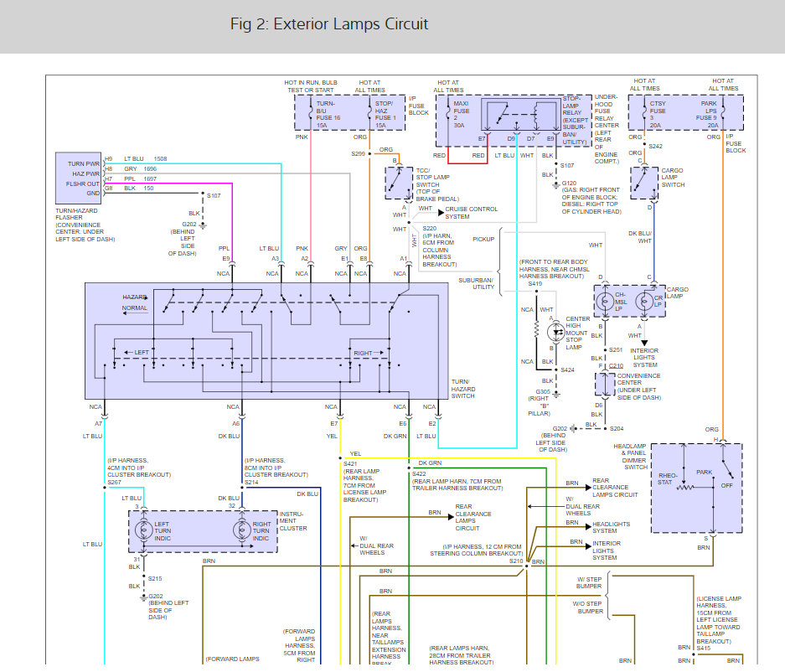
Task: Click the G202 ground symbol under the flasher
Action: pos(203,225)
